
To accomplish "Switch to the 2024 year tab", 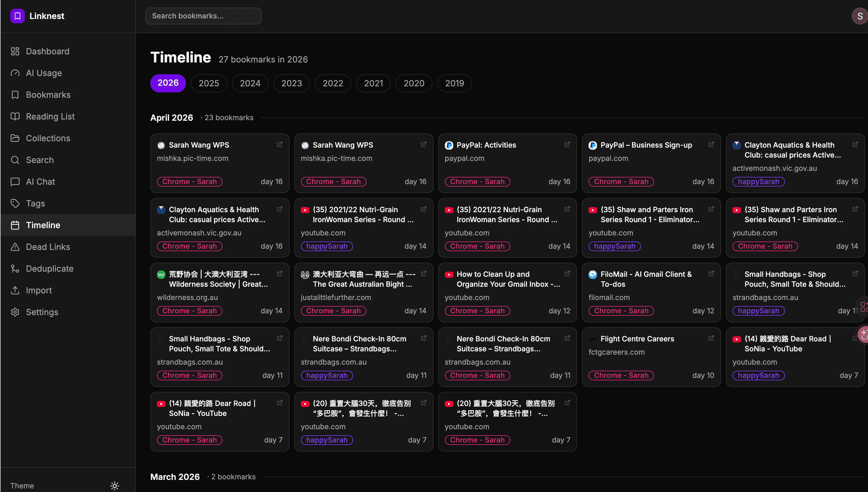I will coord(250,83).
